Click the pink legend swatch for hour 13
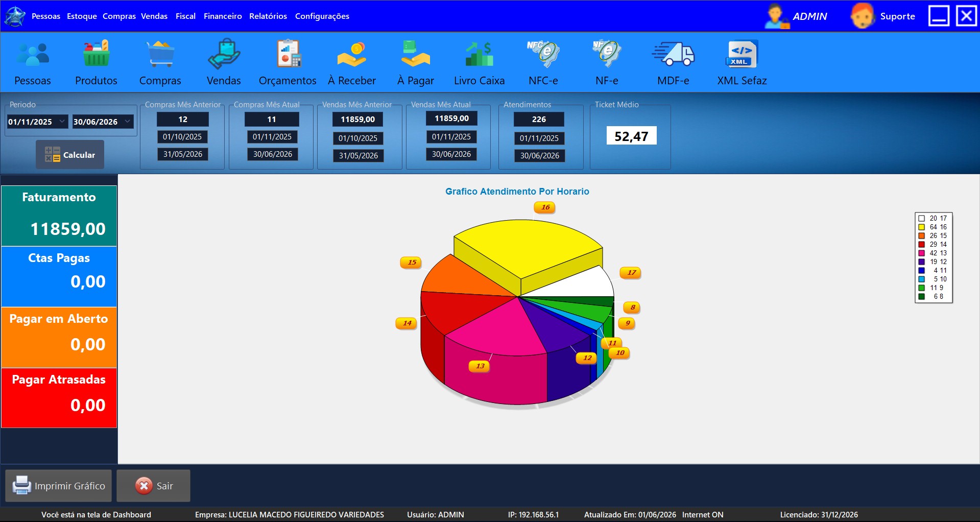 pyautogui.click(x=921, y=253)
